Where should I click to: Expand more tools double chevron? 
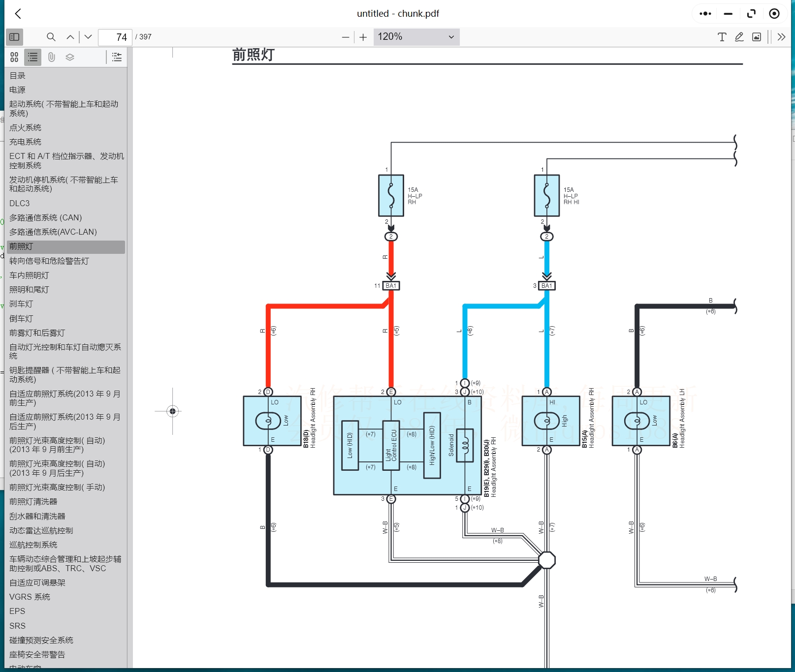tap(781, 37)
